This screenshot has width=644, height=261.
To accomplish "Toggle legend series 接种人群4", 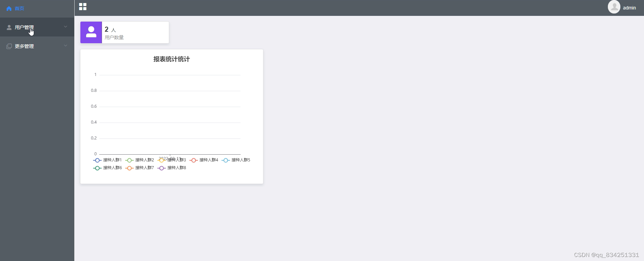I will pos(204,160).
